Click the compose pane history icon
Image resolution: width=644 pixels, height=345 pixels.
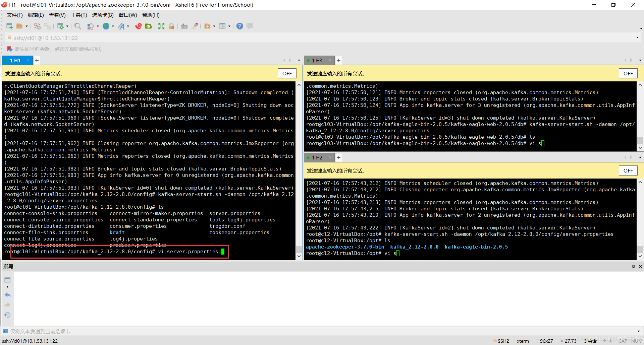point(7,315)
